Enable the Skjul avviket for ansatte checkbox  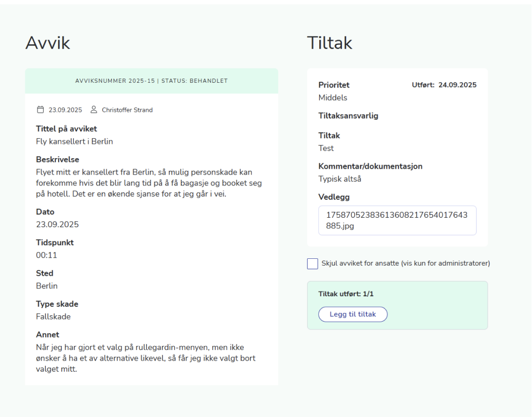point(312,264)
